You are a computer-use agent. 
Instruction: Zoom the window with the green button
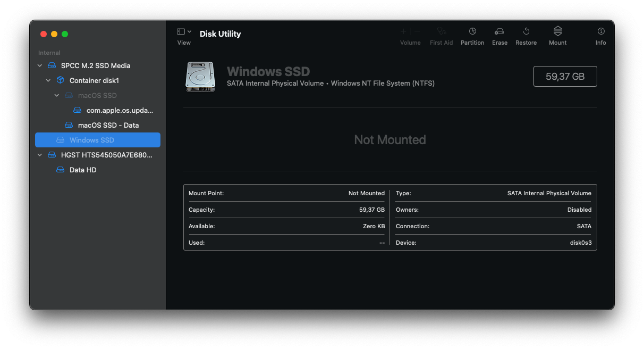tap(65, 34)
